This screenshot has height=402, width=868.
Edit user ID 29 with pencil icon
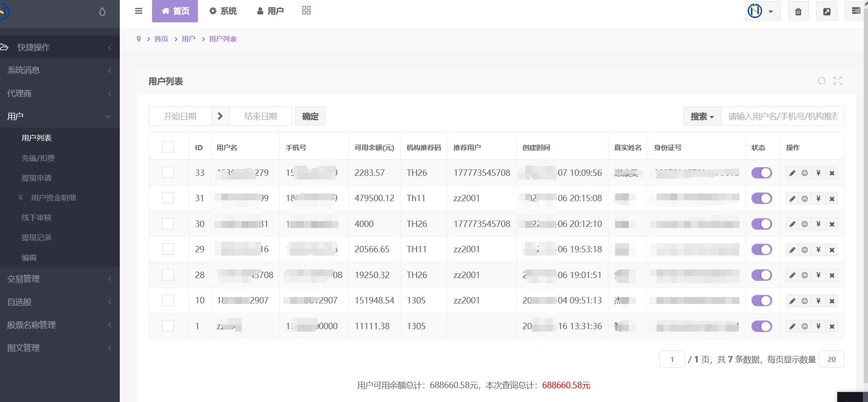[x=792, y=250]
